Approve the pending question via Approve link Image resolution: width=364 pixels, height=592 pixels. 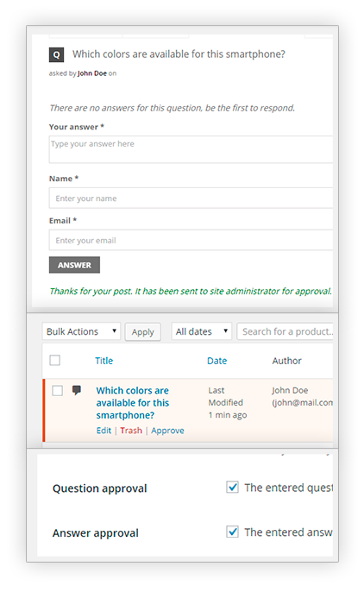click(167, 431)
